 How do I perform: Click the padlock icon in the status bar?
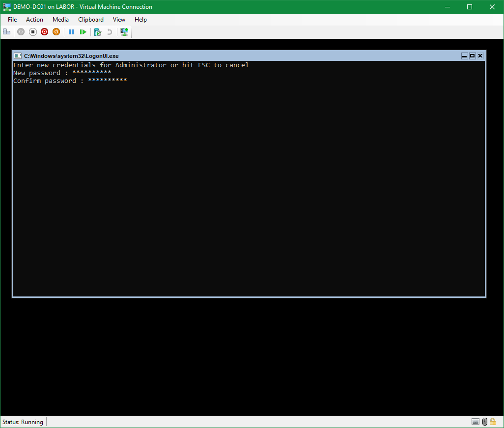pyautogui.click(x=493, y=422)
